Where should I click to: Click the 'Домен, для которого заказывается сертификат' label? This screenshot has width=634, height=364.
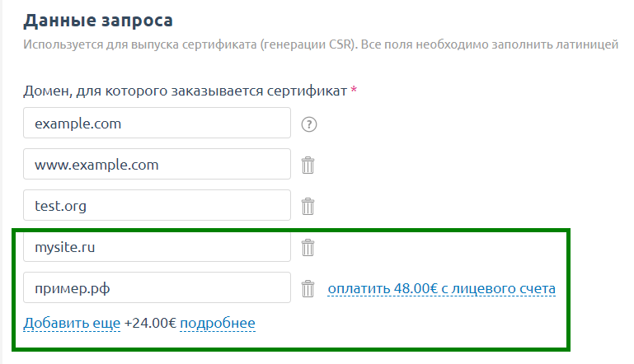click(185, 91)
